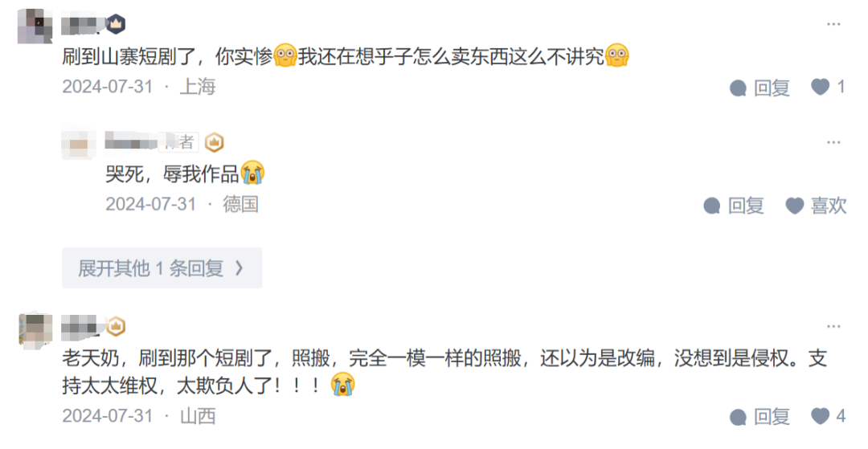Viewport: 868px width, 449px height.
Task: Reply to the author's 哭死 comment
Action: 734,206
